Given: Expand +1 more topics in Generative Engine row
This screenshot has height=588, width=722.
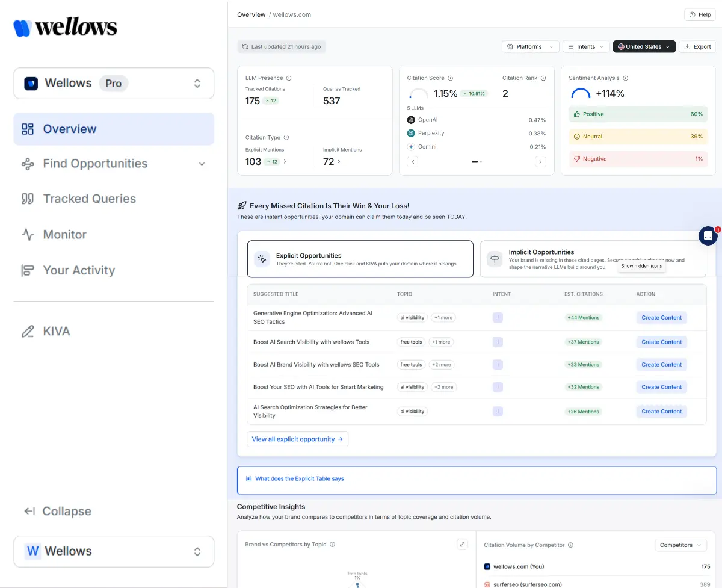Looking at the screenshot, I should [x=443, y=318].
